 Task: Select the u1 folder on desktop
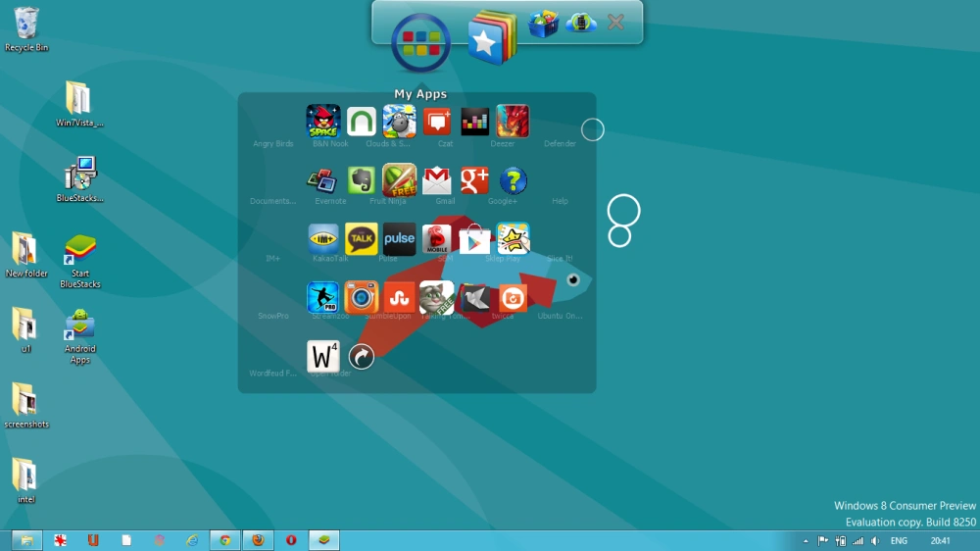25,329
